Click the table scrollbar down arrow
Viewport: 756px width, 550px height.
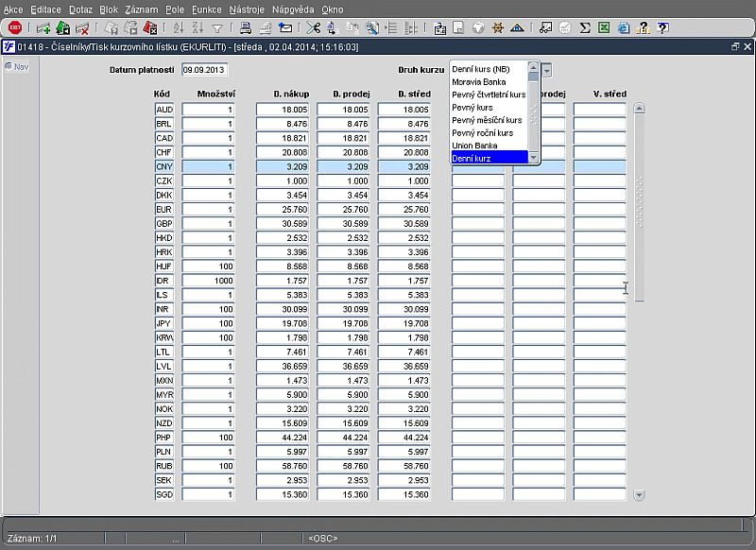639,494
